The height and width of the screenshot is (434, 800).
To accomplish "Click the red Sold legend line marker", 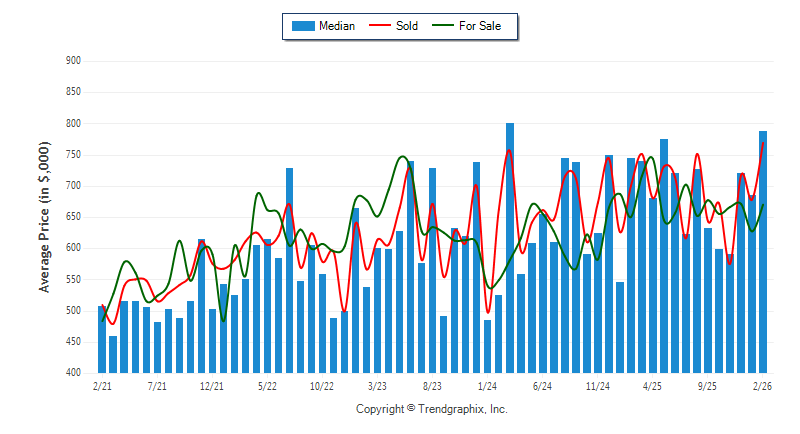I will pyautogui.click(x=381, y=26).
